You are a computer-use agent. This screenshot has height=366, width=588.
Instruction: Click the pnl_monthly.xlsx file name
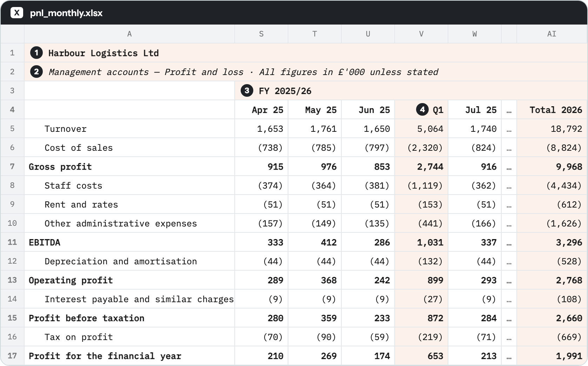[66, 13]
